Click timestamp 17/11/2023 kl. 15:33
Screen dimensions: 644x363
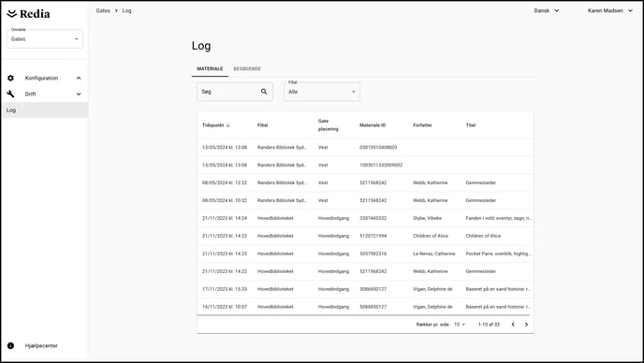pos(225,289)
